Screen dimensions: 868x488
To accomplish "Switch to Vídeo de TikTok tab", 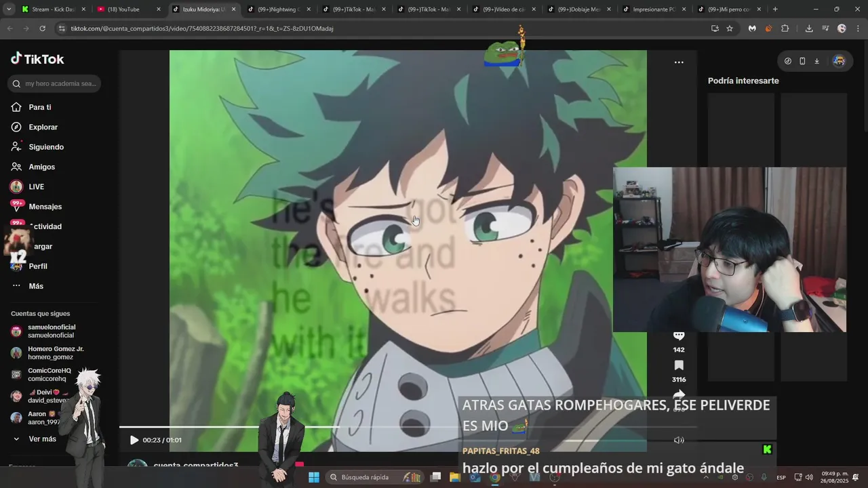I will 505,9.
